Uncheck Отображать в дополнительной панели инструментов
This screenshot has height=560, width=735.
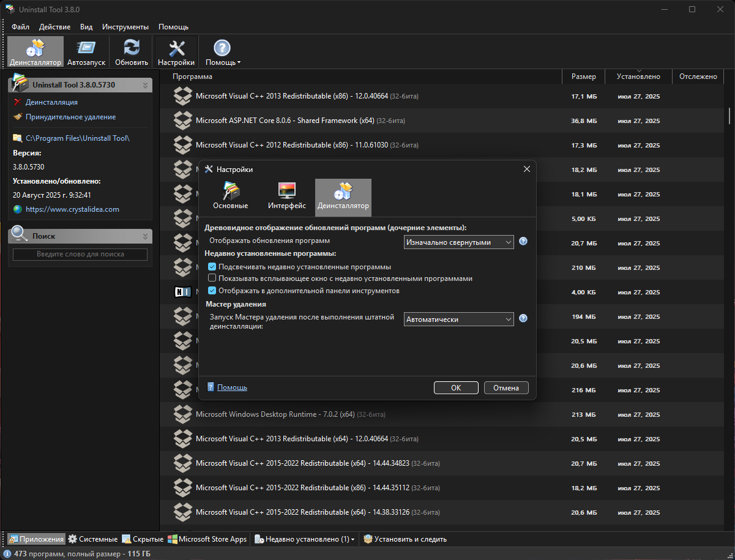pos(212,291)
